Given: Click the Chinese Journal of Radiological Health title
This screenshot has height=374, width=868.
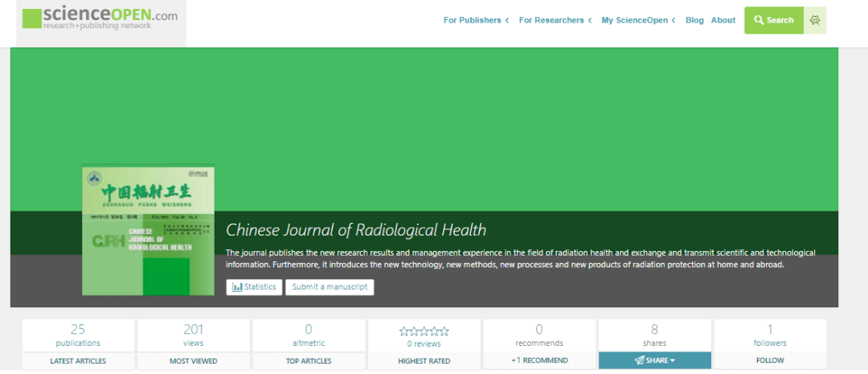Looking at the screenshot, I should pos(356,229).
